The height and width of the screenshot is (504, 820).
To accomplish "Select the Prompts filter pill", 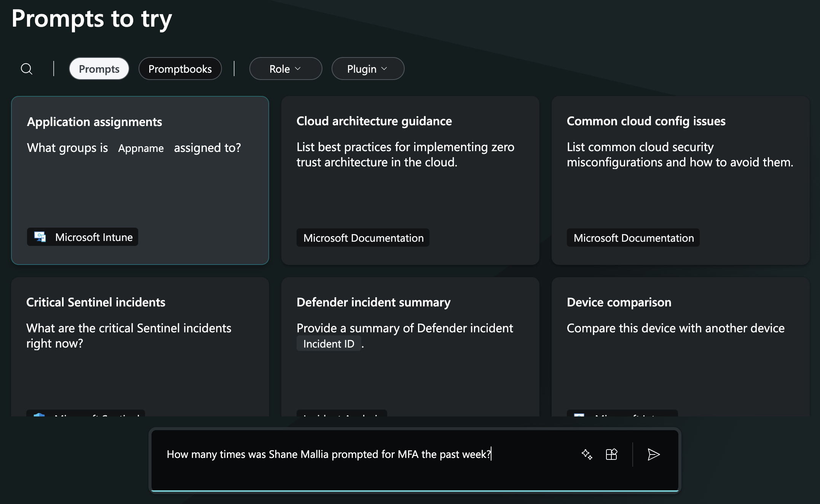I will [x=99, y=69].
